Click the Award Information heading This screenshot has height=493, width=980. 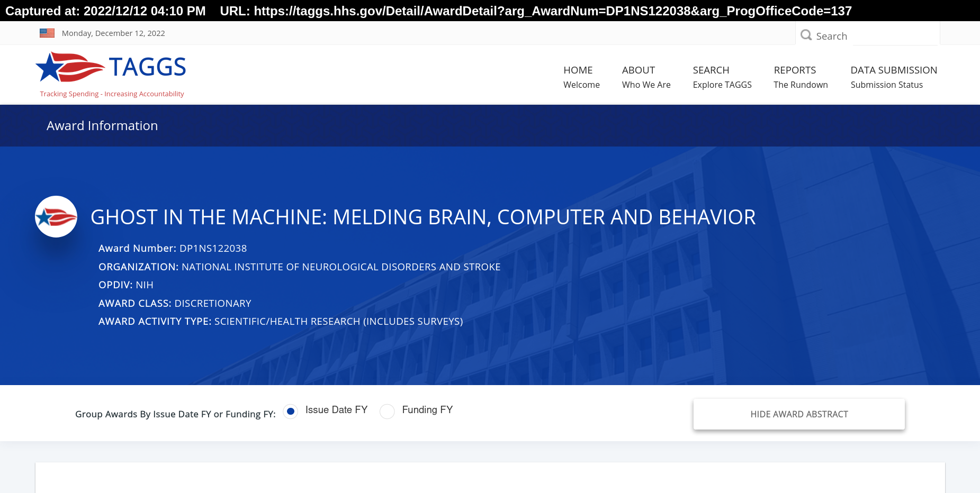[102, 126]
